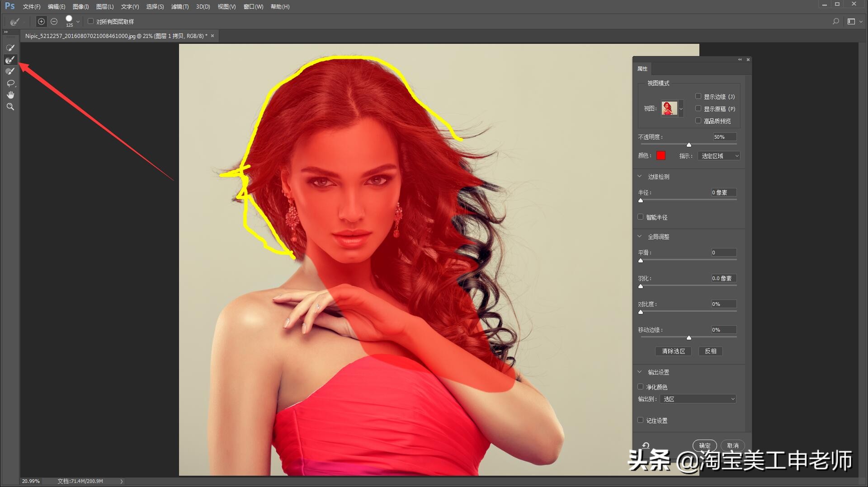Toggle the 智能半径 checkbox
Viewport: 868px width, 487px height.
(x=641, y=217)
